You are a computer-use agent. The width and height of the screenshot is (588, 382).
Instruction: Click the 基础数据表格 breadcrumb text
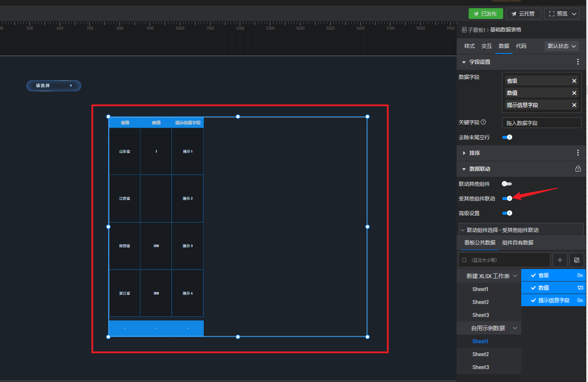[505, 30]
